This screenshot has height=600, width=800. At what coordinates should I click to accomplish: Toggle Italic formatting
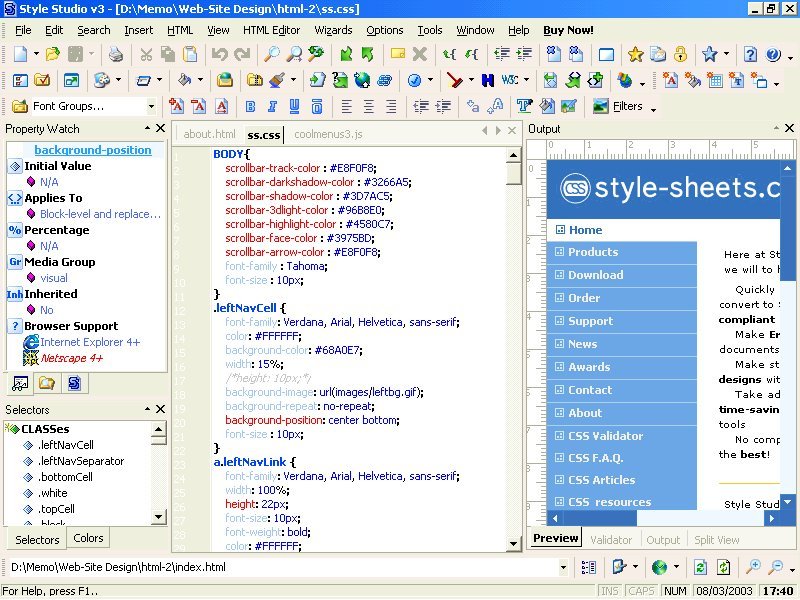click(x=272, y=106)
